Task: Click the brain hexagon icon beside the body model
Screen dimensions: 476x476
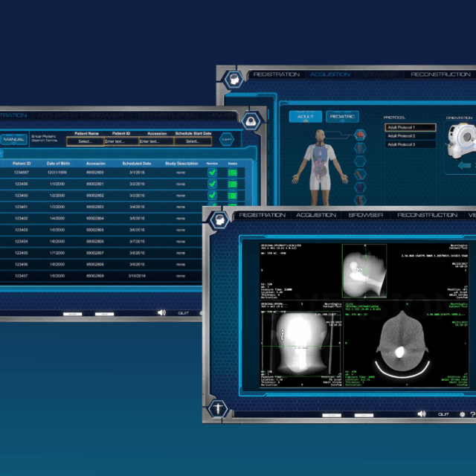Action: (360, 135)
